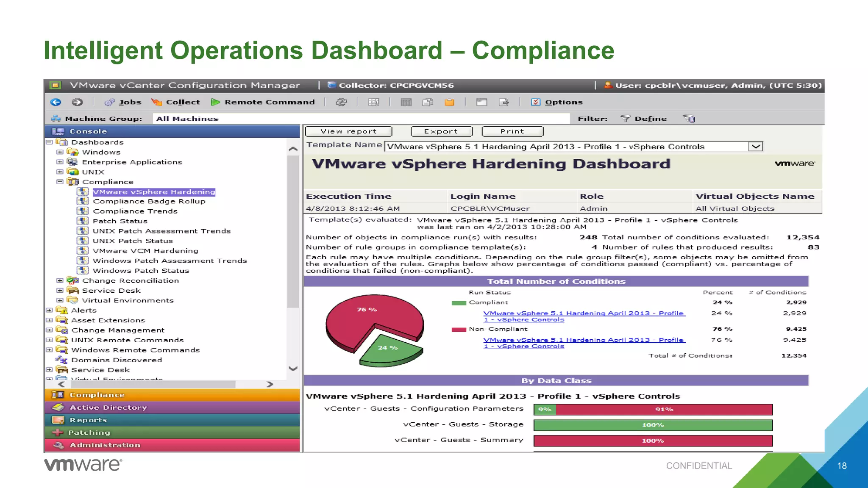Switch to the Patching slider
The image size is (868, 488).
(x=172, y=433)
